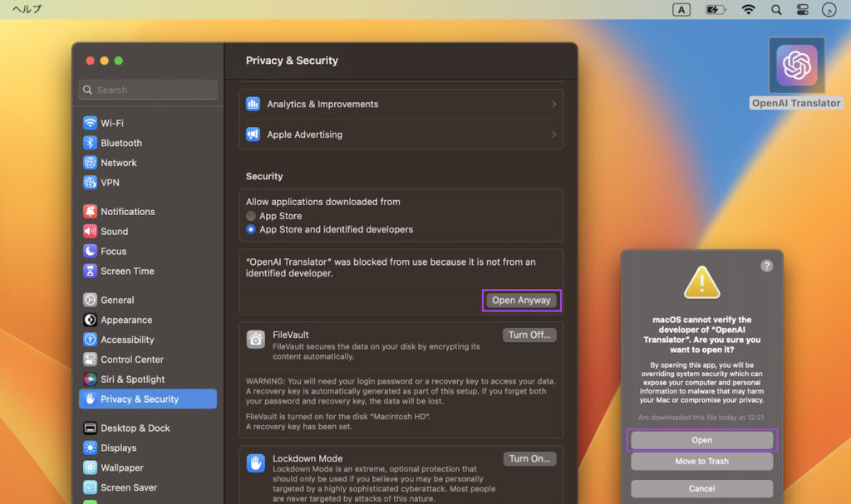Open the ヘルプ menu in the menu bar
This screenshot has height=504, width=851.
point(27,9)
